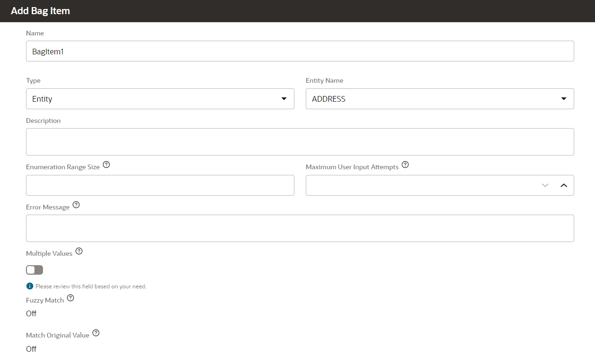Open the Fuzzy Match help tooltip
Screen dimensions: 595x364
point(70,297)
